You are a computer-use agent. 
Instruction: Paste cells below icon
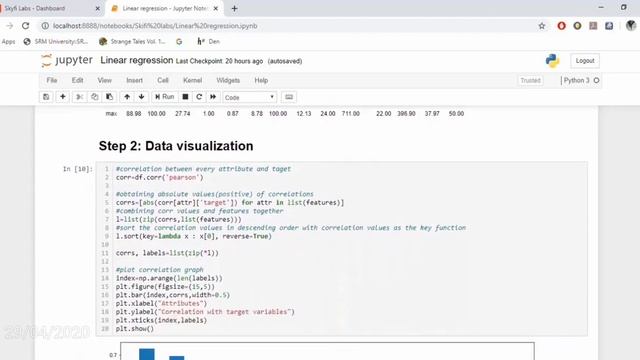tap(109, 97)
